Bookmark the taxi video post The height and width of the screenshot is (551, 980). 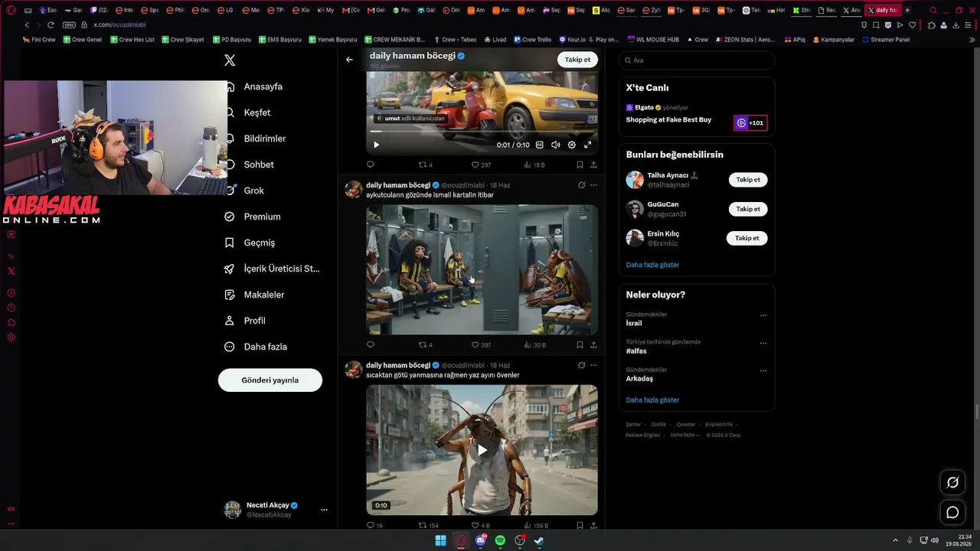580,165
